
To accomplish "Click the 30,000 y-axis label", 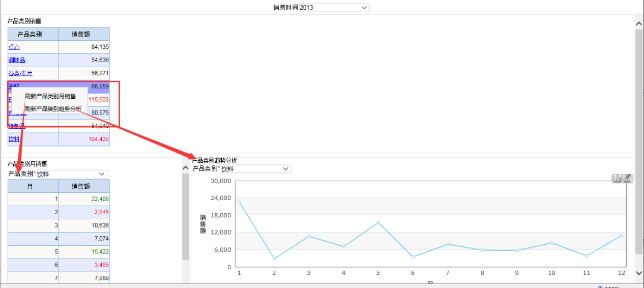I will [x=220, y=181].
